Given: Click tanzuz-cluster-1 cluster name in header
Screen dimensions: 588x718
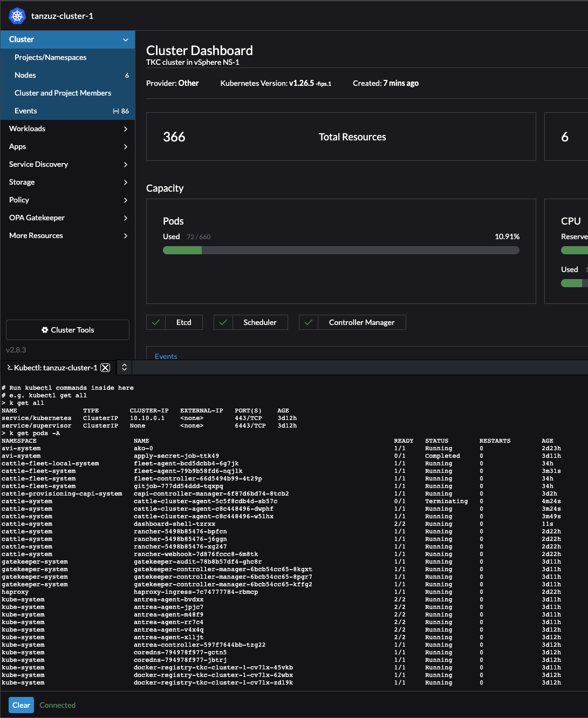Looking at the screenshot, I should [x=63, y=16].
